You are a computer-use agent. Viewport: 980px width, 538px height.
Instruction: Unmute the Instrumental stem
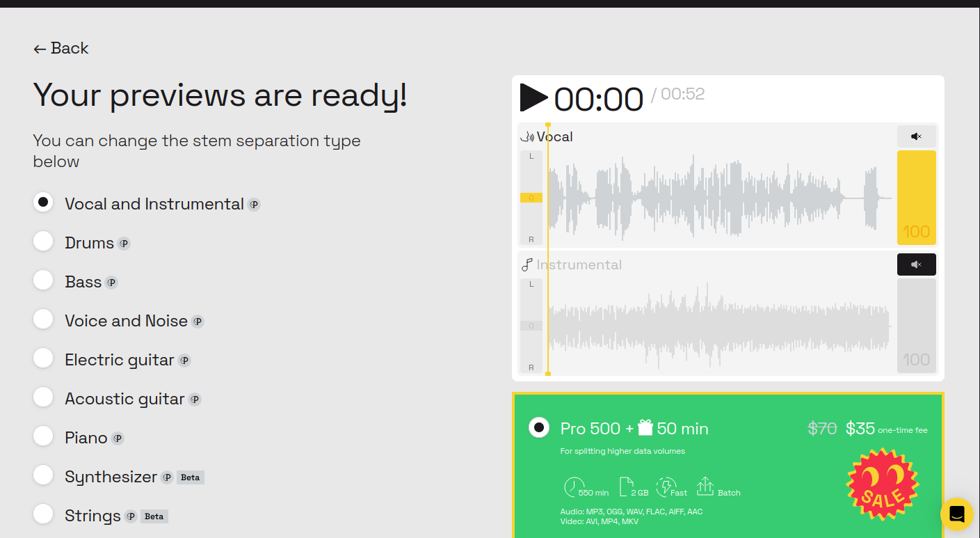click(916, 264)
